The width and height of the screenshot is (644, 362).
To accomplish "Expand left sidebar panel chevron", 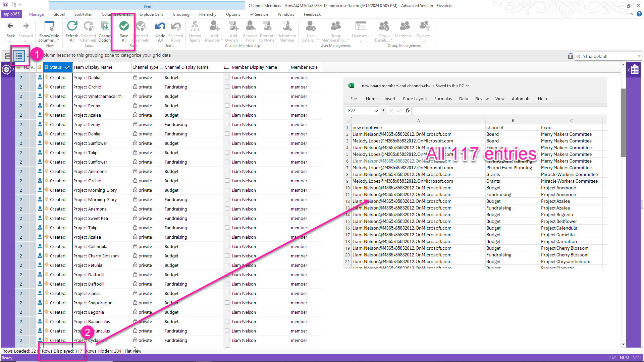I will coord(13,70).
